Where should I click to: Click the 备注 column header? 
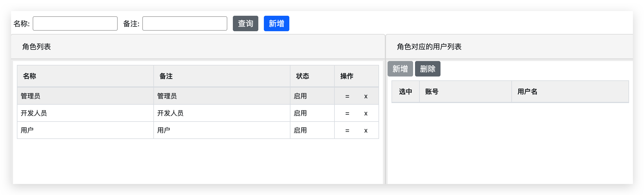(x=222, y=76)
